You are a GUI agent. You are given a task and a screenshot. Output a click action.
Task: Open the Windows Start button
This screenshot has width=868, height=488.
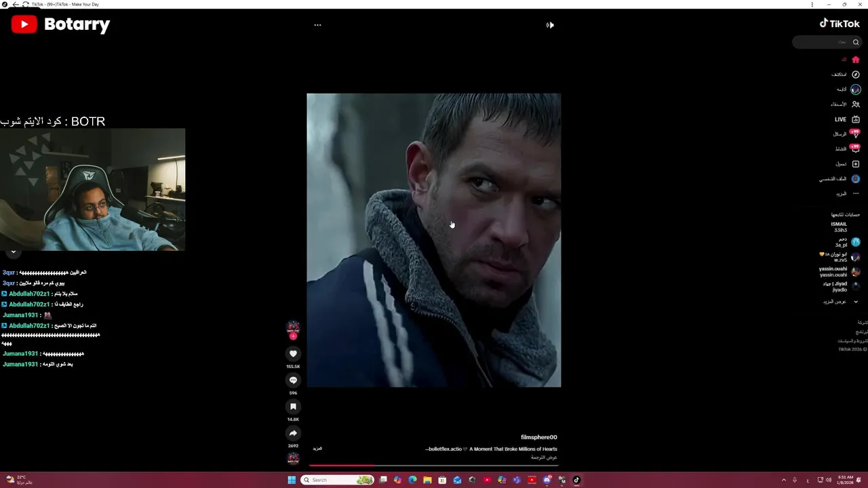pyautogui.click(x=292, y=480)
